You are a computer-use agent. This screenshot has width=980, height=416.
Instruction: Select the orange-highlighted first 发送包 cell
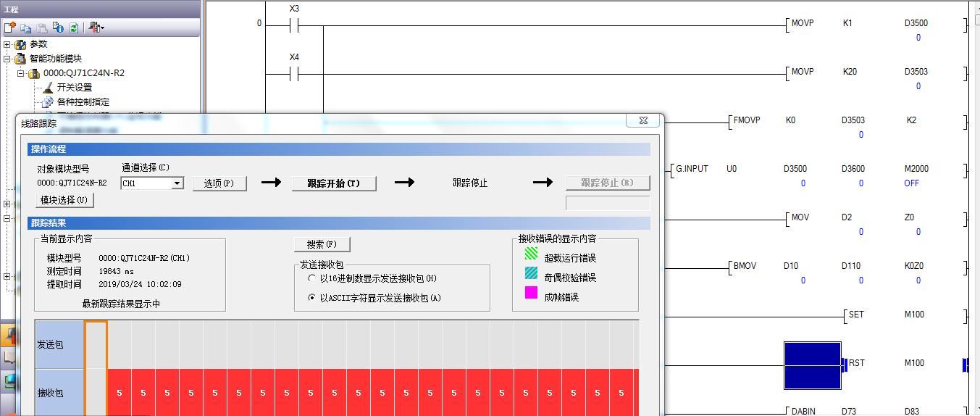click(x=96, y=344)
